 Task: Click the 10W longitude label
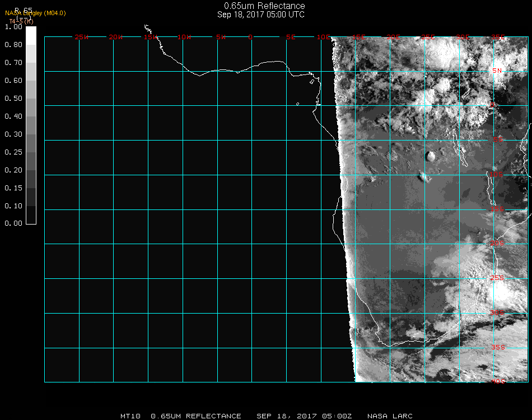(184, 37)
